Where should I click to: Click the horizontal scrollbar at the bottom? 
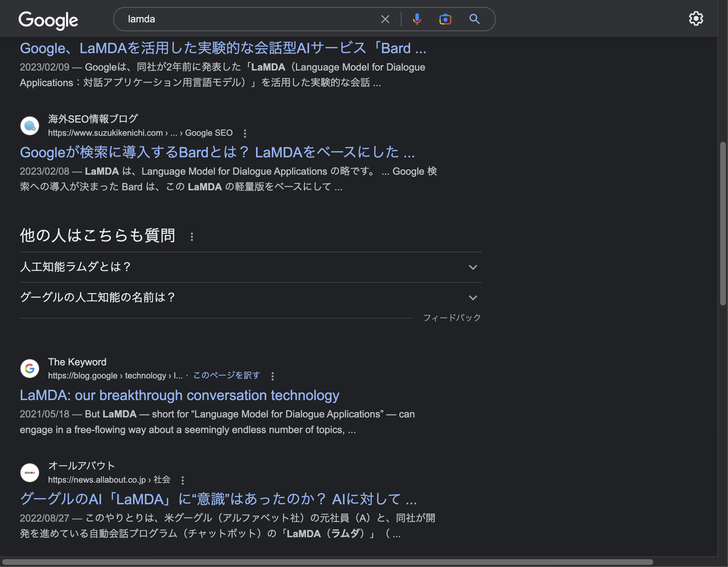(328, 562)
